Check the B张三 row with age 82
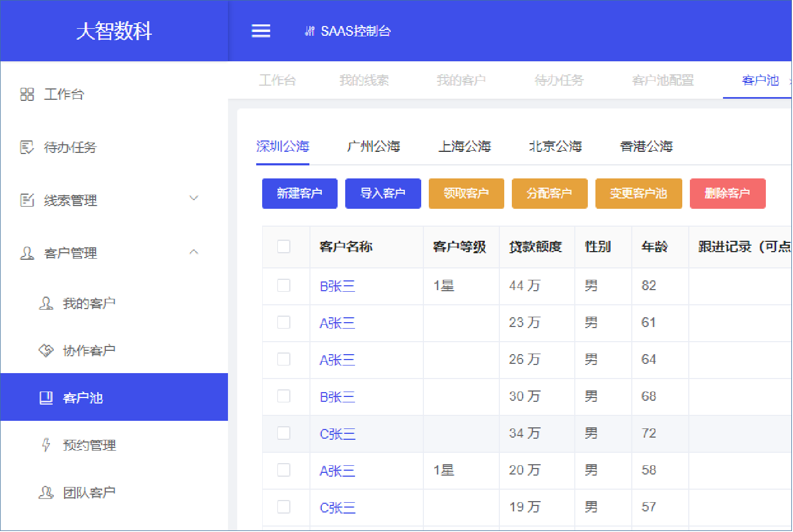Viewport: 793px width, 532px height. (284, 285)
